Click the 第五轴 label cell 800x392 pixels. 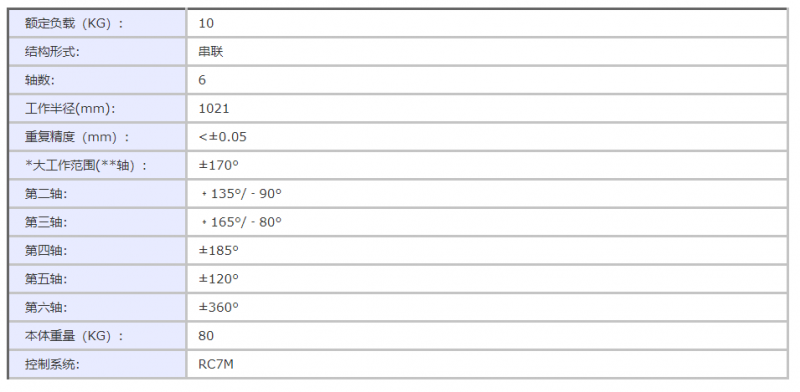97,279
